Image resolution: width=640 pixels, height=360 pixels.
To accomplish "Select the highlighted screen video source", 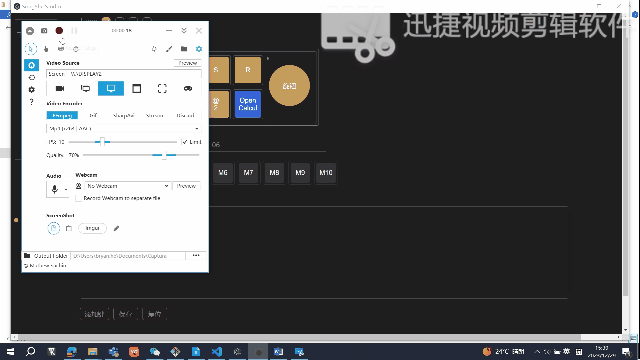I will point(111,89).
